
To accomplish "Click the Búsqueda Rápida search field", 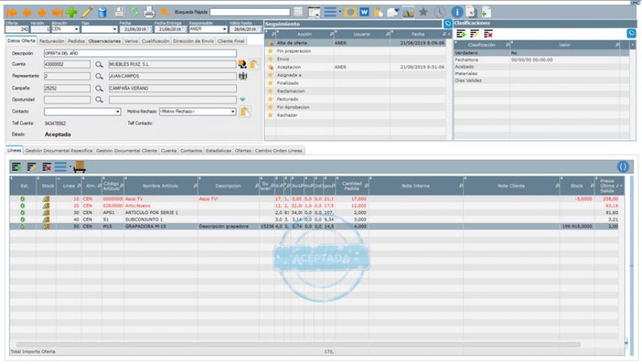I will pos(249,12).
